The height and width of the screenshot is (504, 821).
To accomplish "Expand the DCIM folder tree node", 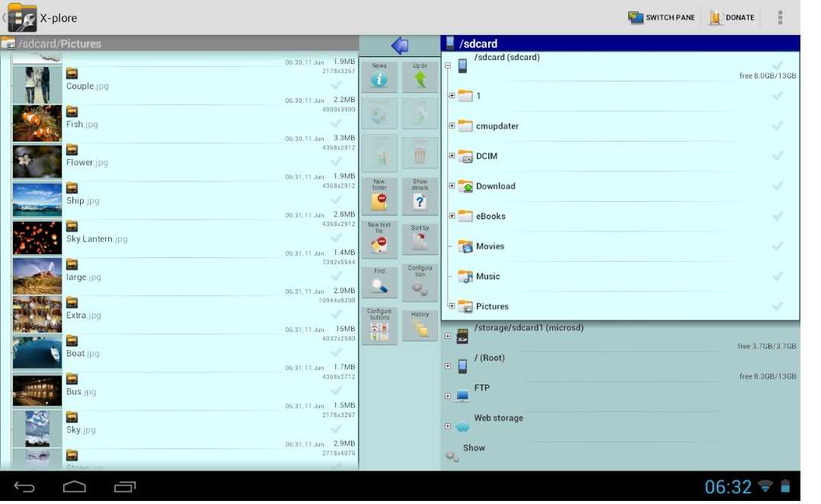I will coord(452,156).
